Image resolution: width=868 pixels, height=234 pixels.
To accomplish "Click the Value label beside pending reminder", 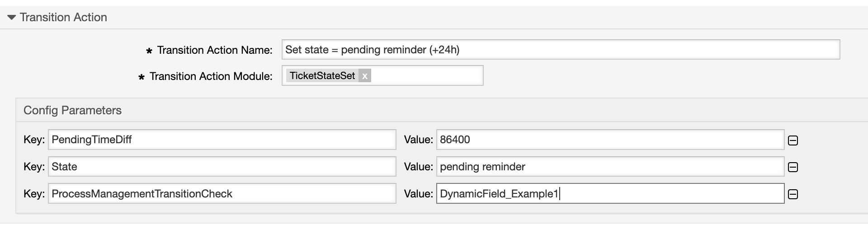I will pos(418,167).
